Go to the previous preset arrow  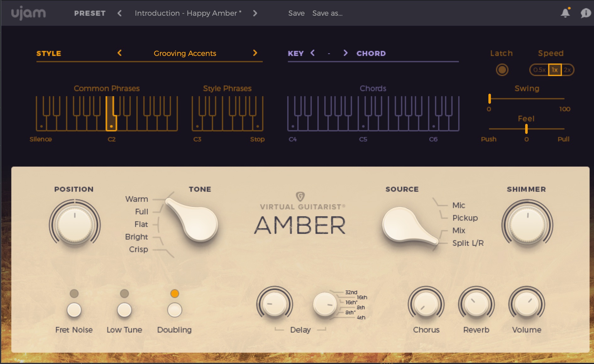pos(119,14)
